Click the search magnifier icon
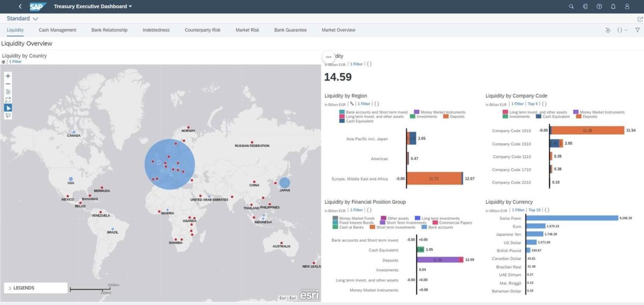 coord(571,6)
